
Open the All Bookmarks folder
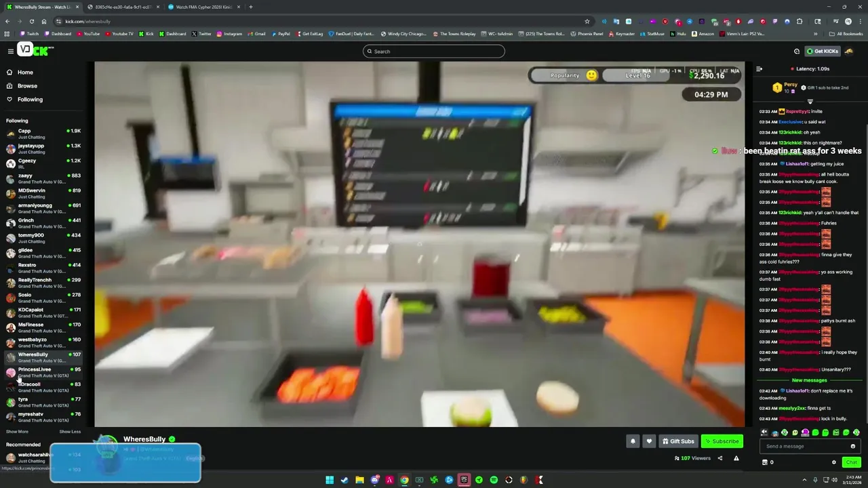click(846, 33)
